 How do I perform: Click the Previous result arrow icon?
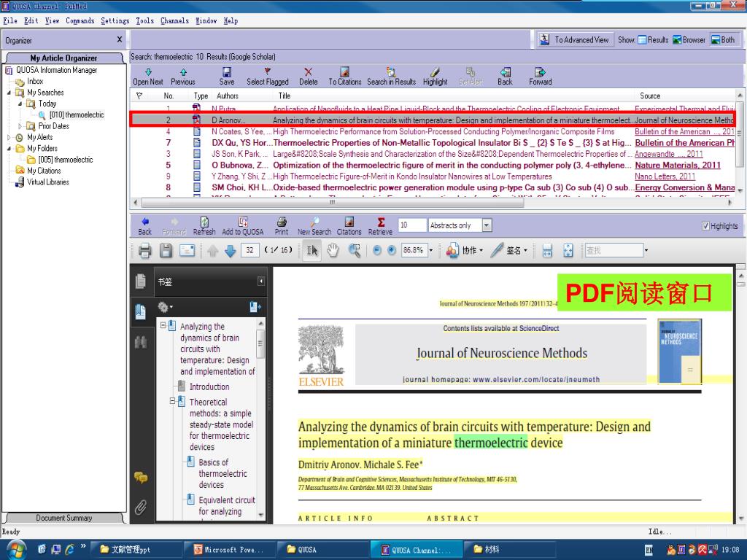[x=183, y=72]
